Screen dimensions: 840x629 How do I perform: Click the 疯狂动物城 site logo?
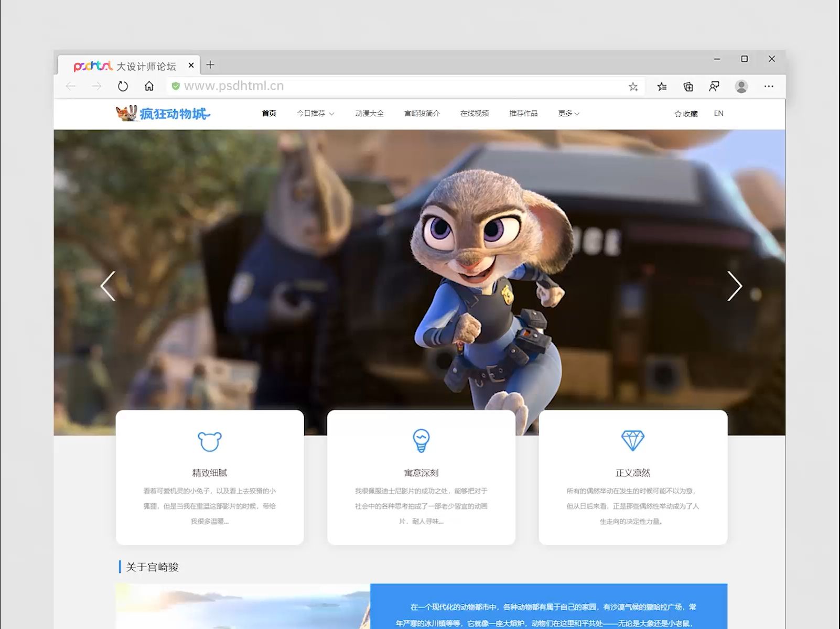(163, 113)
